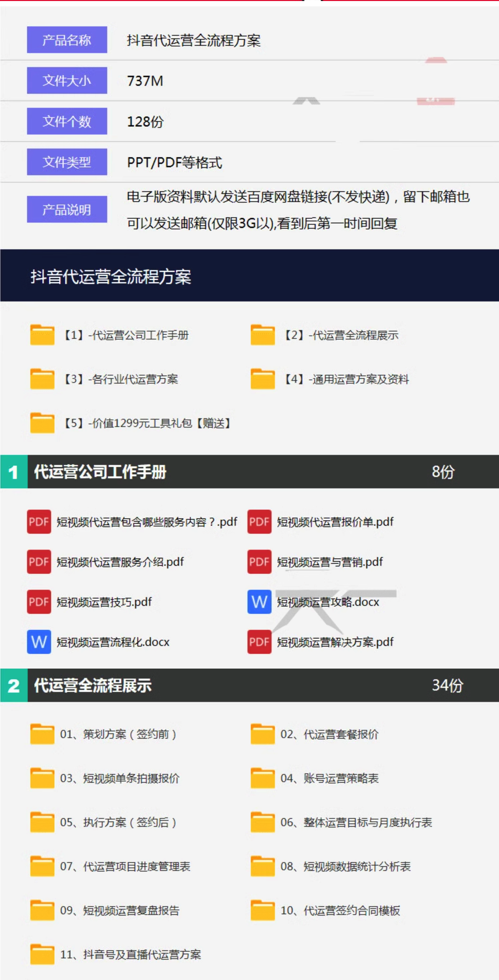Click the PDF icon for 短视频代运营包含哪些服务内容
The height and width of the screenshot is (980, 499).
[39, 522]
